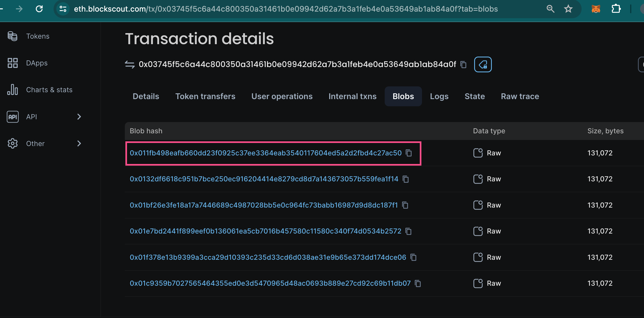
Task: Copy blob hash ending in 174dce06
Action: [x=413, y=257]
